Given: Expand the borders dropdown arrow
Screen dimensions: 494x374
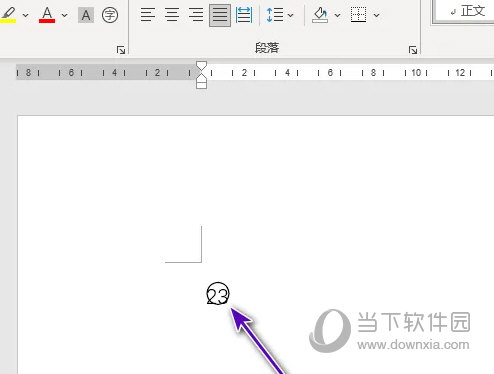Looking at the screenshot, I should [377, 15].
